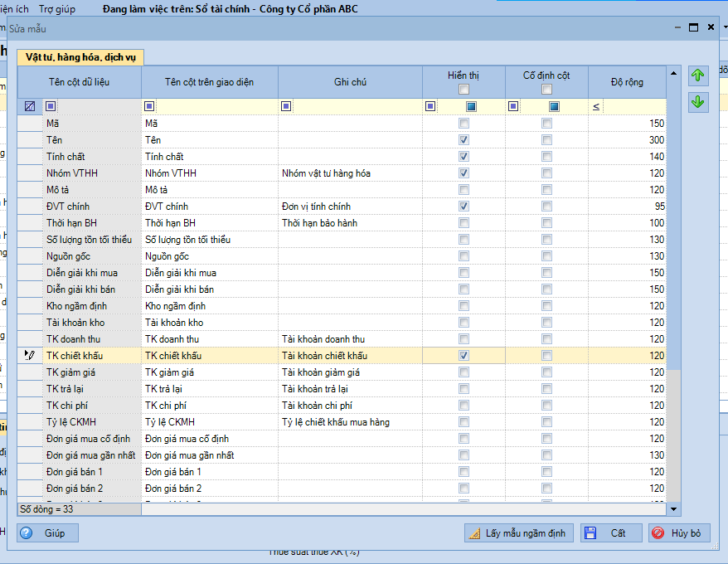Save with the Cất button
The width and height of the screenshot is (728, 564).
pos(611,532)
